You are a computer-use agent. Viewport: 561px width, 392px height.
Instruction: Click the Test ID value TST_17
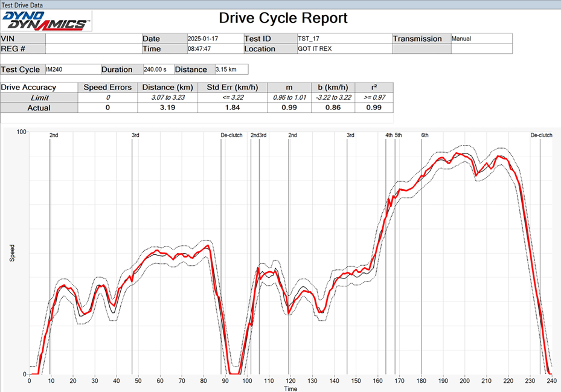tap(343, 39)
